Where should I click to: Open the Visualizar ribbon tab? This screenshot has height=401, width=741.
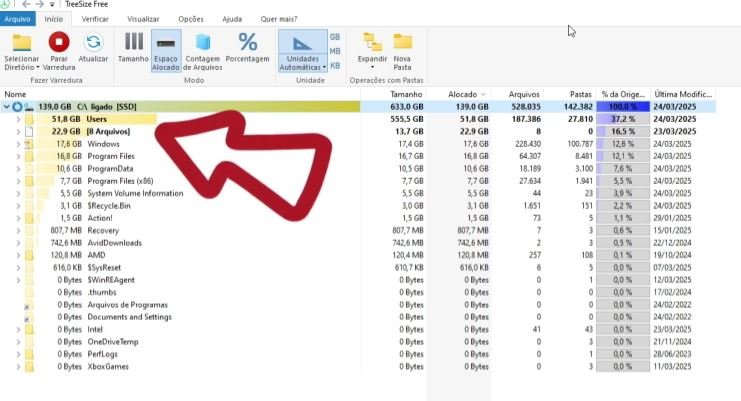coord(143,19)
